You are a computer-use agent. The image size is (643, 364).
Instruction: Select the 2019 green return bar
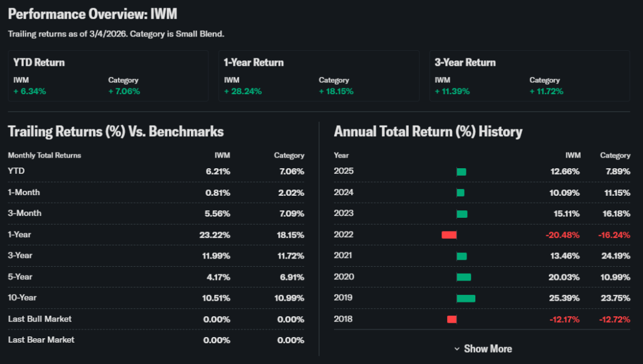coord(466,298)
